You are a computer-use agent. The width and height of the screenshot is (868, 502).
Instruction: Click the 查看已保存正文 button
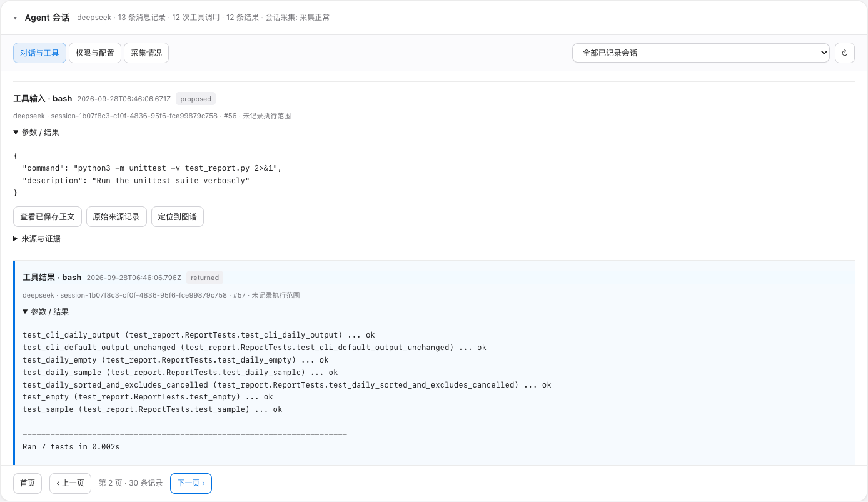48,217
